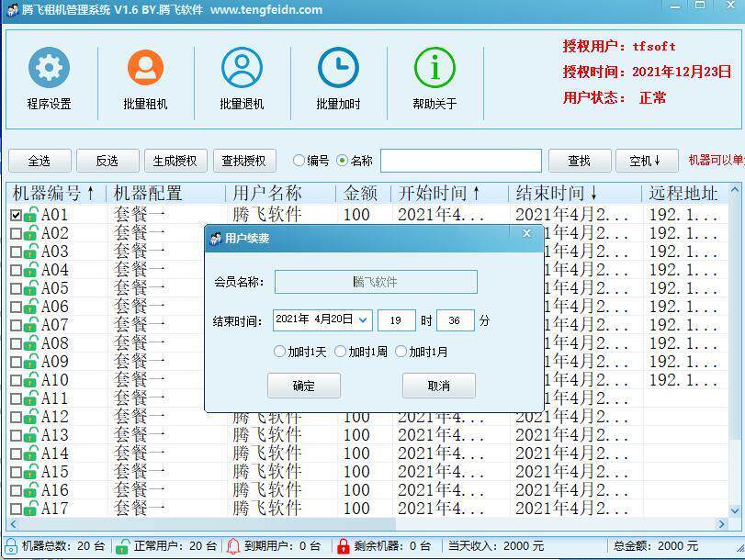Open 批量租机 orange user icon

tap(145, 67)
